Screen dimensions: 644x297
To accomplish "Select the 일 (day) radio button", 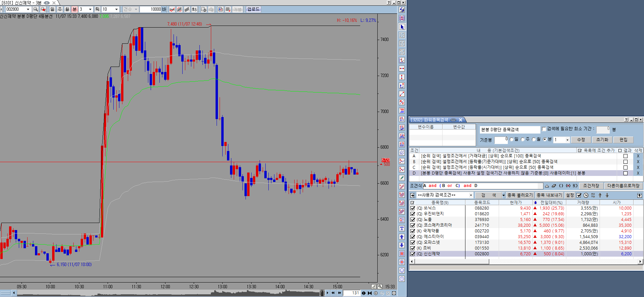I will coord(512,139).
